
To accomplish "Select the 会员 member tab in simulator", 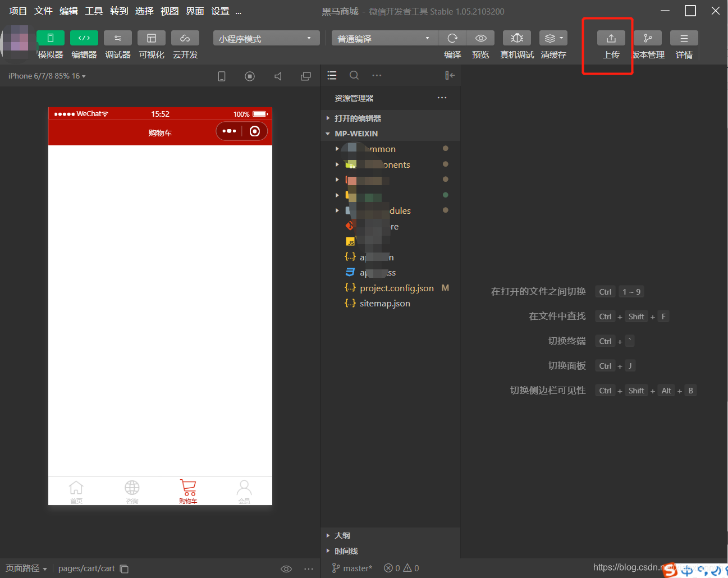I will [244, 492].
